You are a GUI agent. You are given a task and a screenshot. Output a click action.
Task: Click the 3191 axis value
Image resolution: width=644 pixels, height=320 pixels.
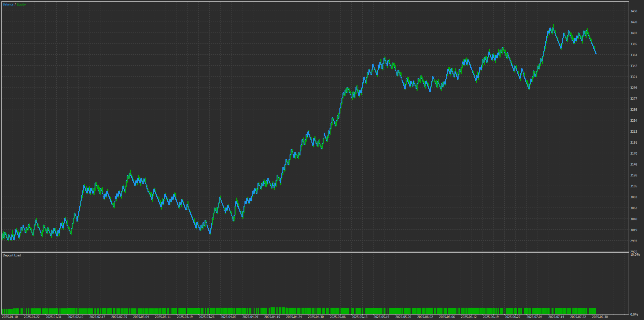click(x=634, y=143)
